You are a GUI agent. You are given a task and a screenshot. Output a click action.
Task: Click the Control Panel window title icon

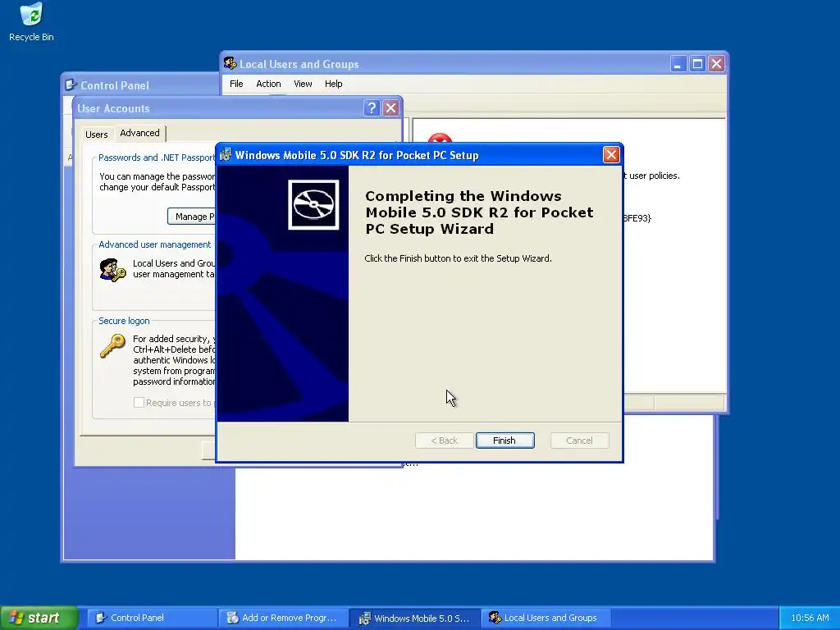pyautogui.click(x=71, y=85)
